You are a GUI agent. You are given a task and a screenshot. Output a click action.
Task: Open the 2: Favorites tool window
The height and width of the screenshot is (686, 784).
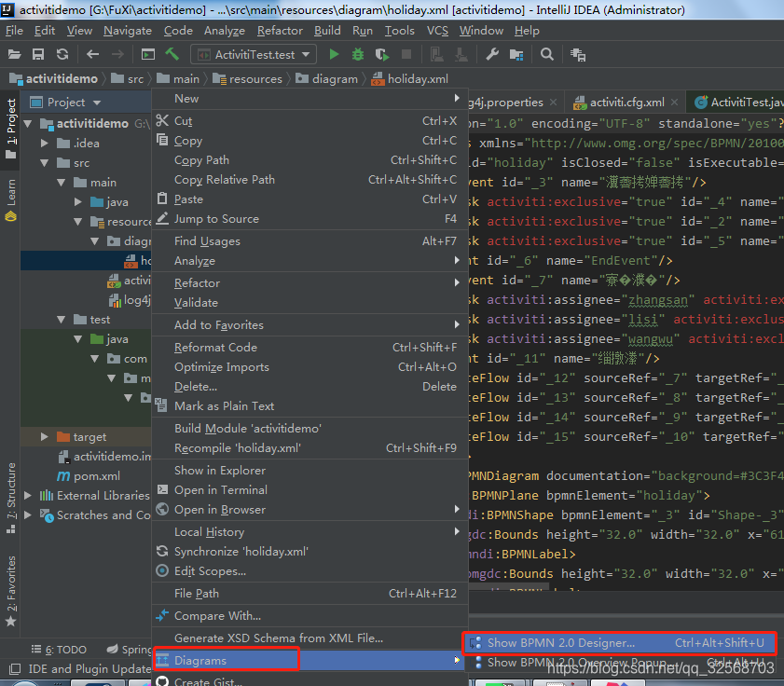pos(10,591)
